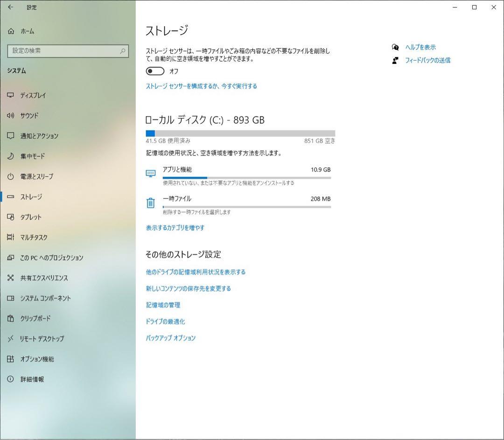The height and width of the screenshot is (440, 504).
Task: Click the クリップボード icon
Action: [x=11, y=318]
